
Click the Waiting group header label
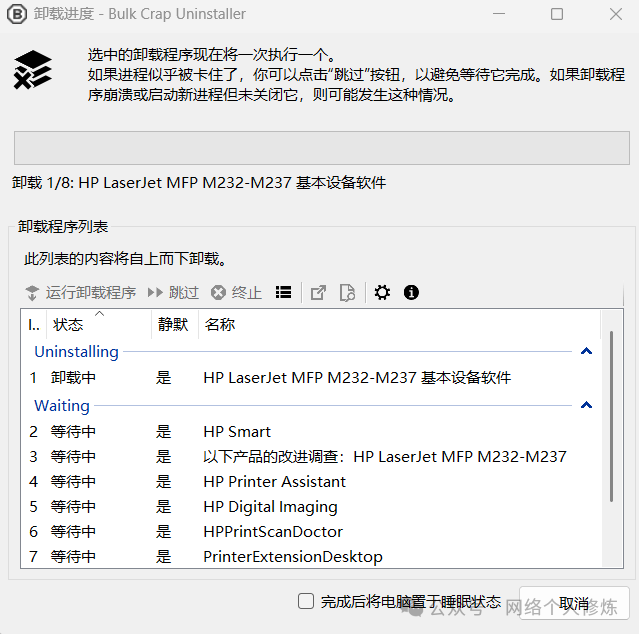(62, 405)
